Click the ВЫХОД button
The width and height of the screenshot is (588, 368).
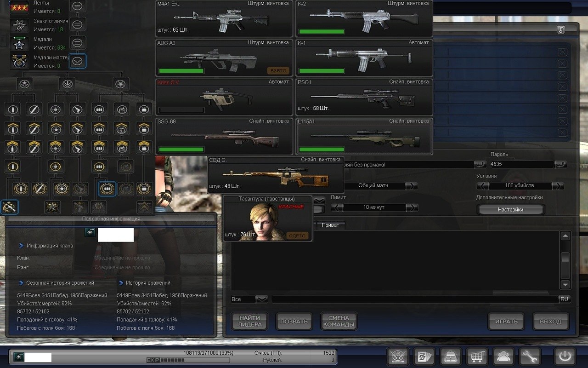tap(551, 321)
